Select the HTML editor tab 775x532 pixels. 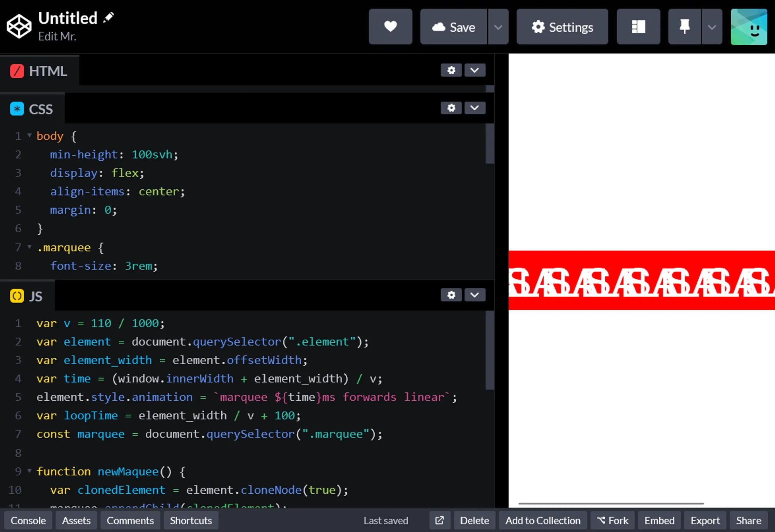coord(39,71)
